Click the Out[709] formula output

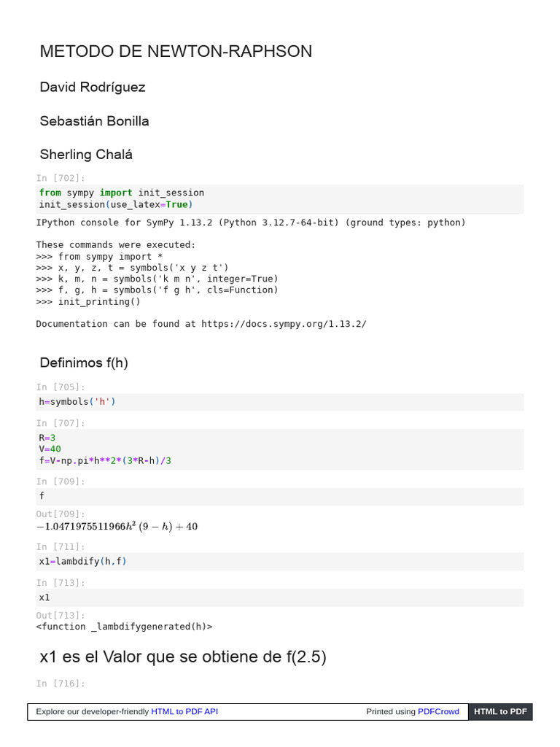[117, 527]
